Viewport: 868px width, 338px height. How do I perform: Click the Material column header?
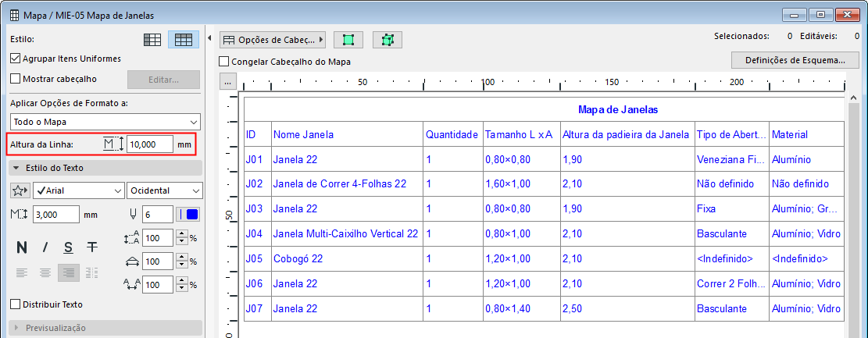tap(806, 134)
